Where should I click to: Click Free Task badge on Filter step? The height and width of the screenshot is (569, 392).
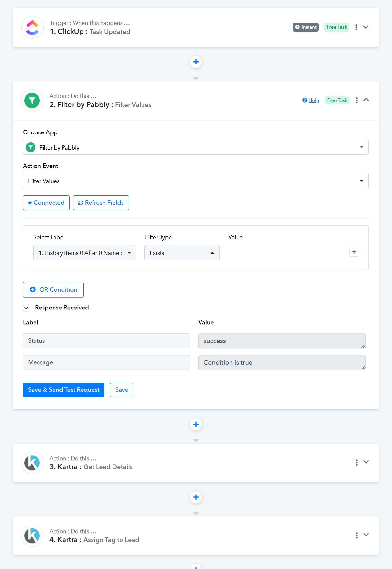337,100
